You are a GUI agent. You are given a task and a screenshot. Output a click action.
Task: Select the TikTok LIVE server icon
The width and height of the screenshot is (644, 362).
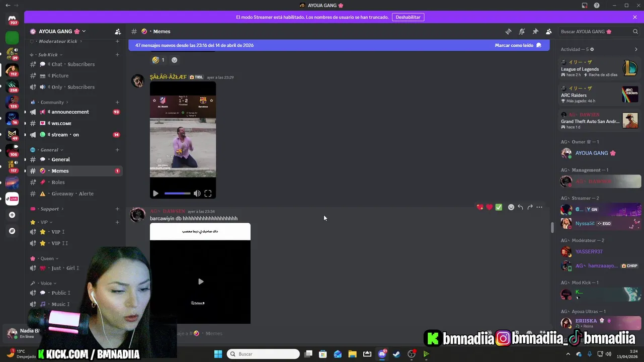12,199
